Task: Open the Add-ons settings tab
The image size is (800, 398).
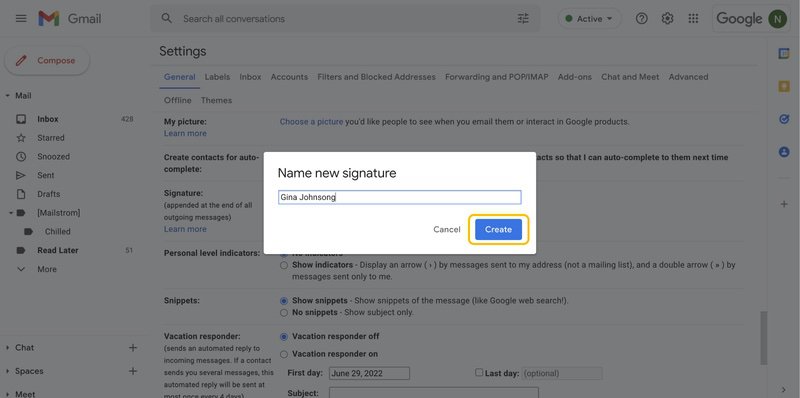Action: tap(575, 77)
